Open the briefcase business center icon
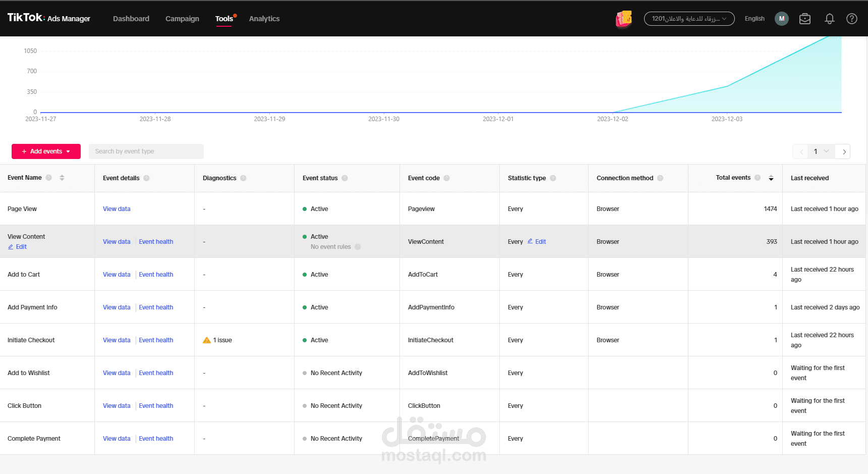This screenshot has width=868, height=474. pos(805,19)
